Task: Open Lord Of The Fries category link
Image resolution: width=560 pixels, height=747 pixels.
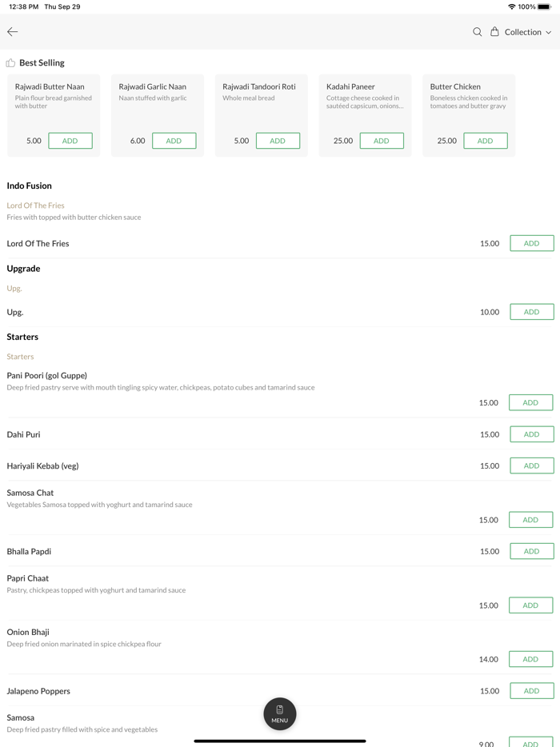Action: pyautogui.click(x=36, y=206)
